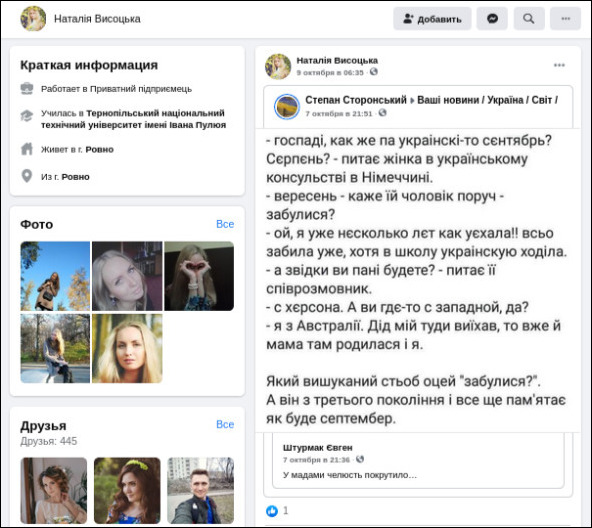This screenshot has width=592, height=528.
Task: Open the blue sky autumn photo thumbnail
Action: [55, 276]
